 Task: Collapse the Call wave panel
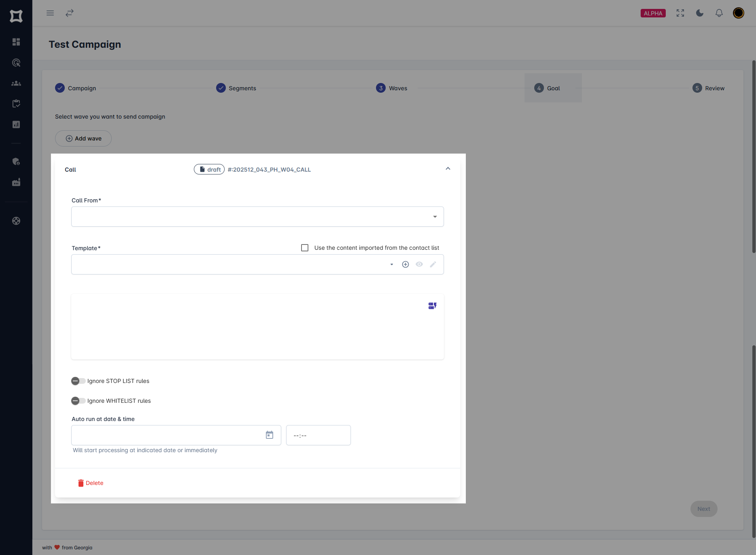[x=448, y=168]
